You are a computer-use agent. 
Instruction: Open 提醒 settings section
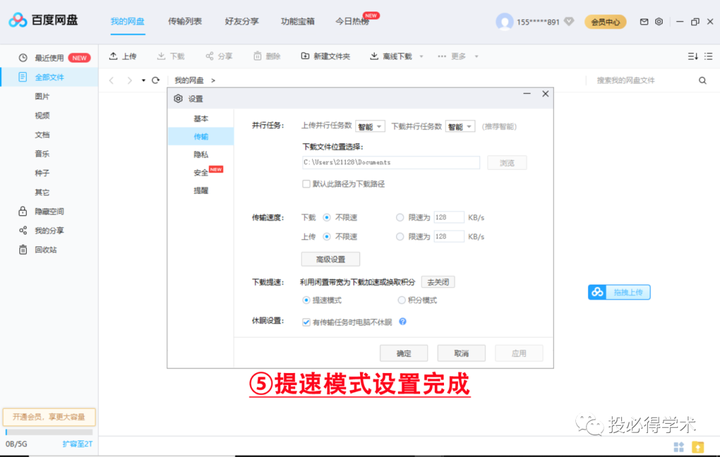tap(201, 191)
